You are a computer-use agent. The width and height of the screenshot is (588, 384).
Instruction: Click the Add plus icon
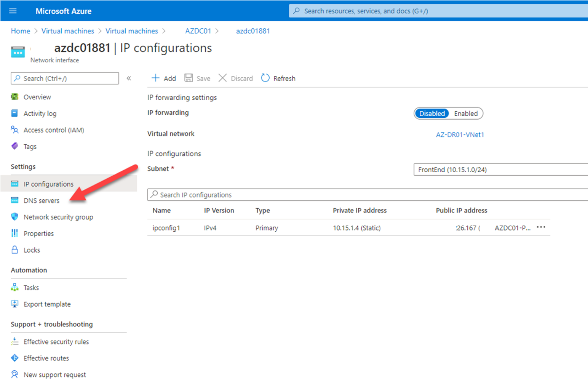click(155, 78)
